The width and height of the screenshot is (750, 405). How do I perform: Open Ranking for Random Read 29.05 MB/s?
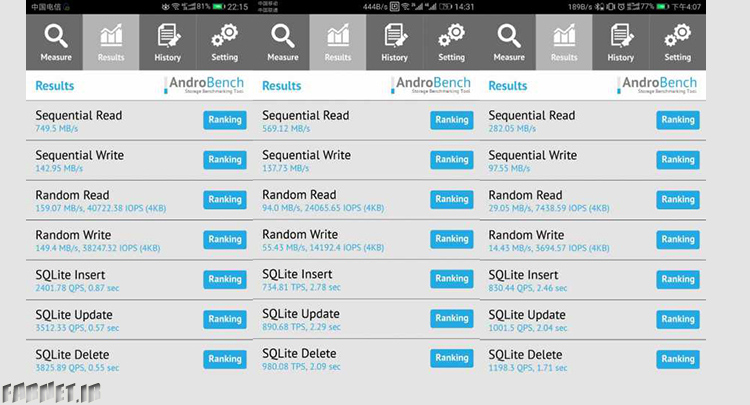point(678,199)
